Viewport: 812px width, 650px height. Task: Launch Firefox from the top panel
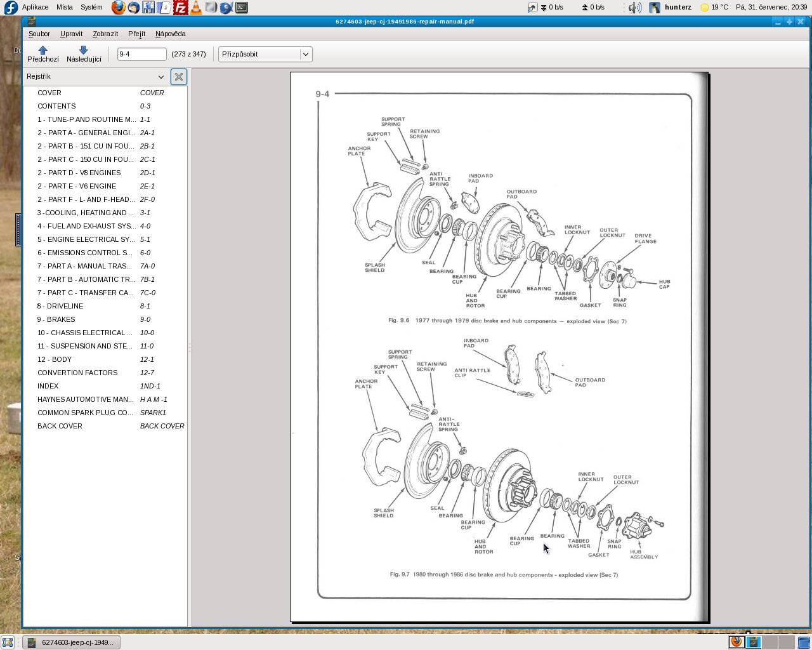click(118, 8)
